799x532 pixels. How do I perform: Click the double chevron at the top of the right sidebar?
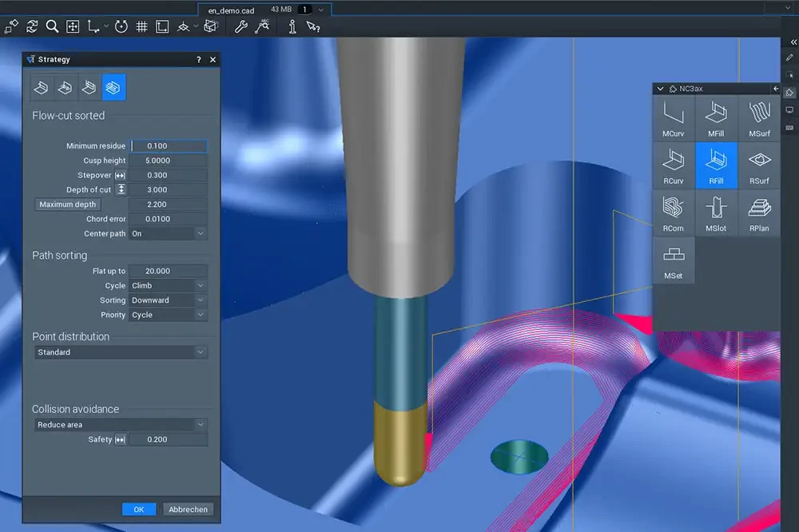pyautogui.click(x=793, y=42)
